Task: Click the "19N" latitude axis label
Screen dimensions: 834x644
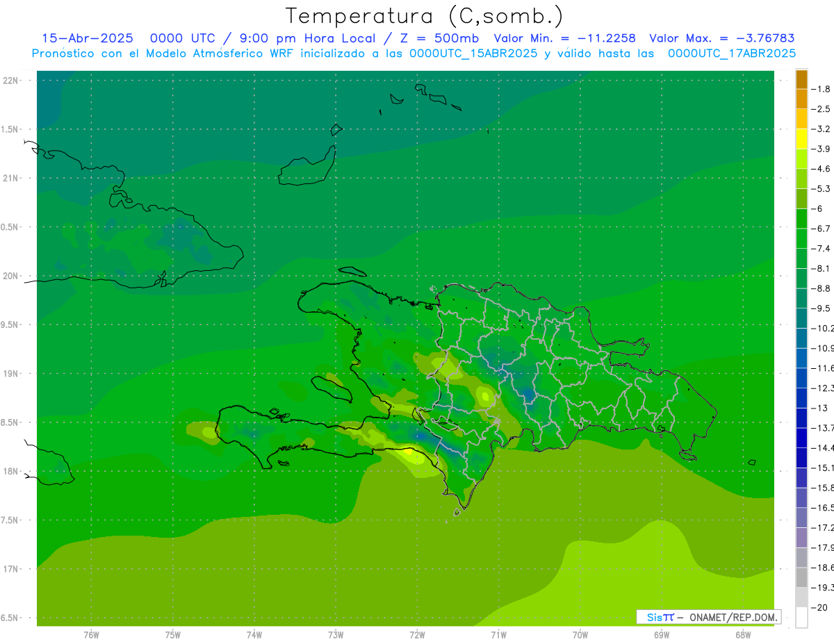Action: pos(11,373)
